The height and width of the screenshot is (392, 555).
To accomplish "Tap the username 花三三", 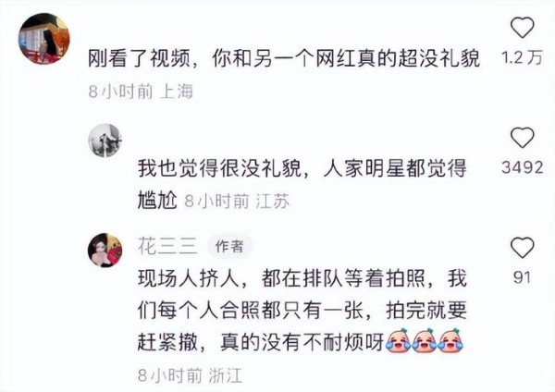I will (167, 246).
